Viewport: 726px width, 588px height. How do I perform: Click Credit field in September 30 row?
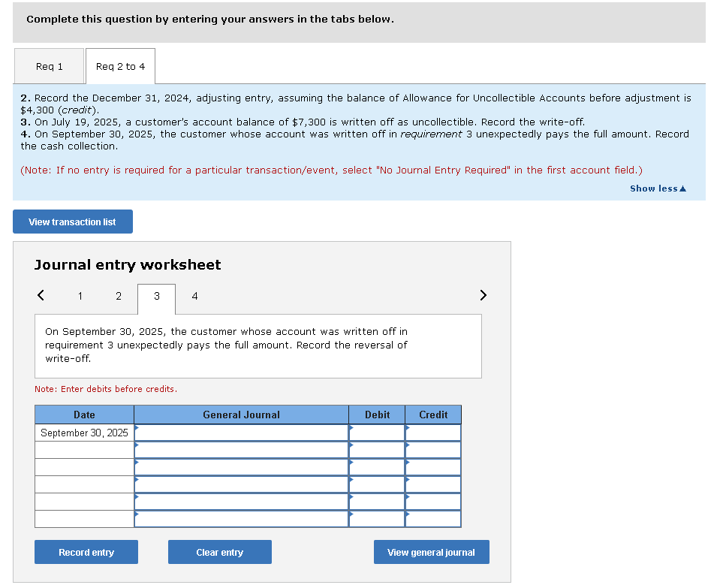433,433
